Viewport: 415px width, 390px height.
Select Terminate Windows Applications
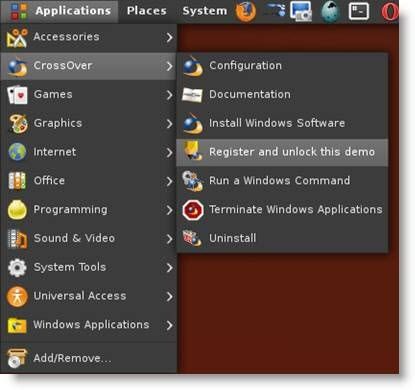(x=282, y=210)
